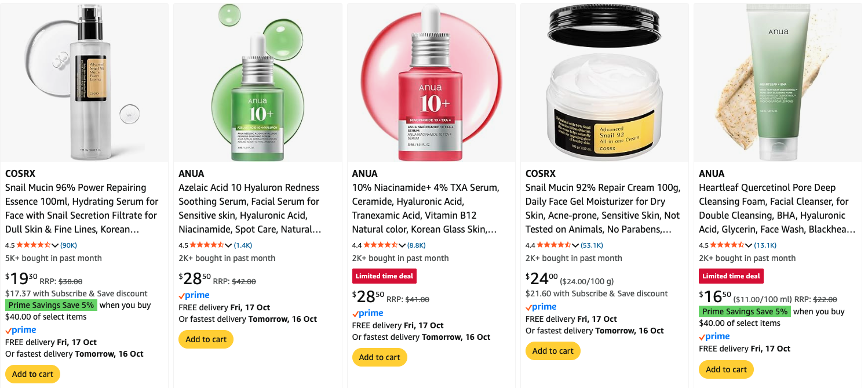Viewport: 868px width, 388px height.
Task: Open the 53.1K reviews link
Action: (x=592, y=245)
